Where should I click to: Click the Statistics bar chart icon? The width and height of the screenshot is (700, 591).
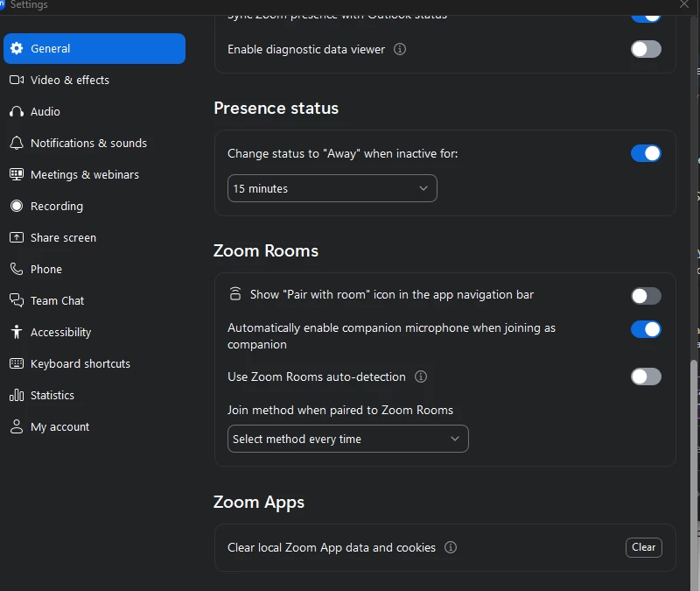tap(17, 396)
